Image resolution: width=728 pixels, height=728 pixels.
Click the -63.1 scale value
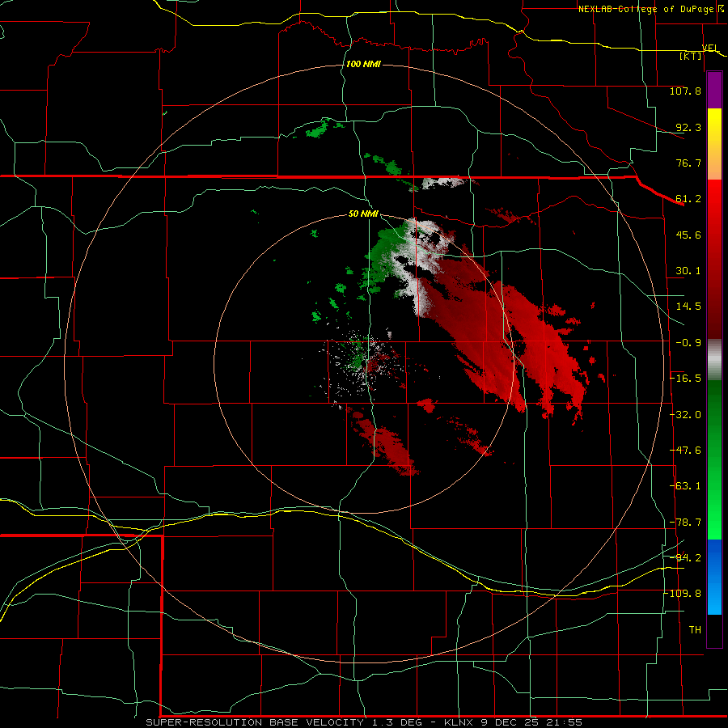(685, 486)
